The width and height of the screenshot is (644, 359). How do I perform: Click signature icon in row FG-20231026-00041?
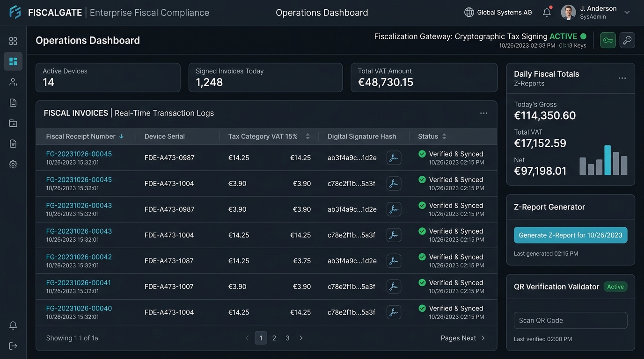pos(394,287)
